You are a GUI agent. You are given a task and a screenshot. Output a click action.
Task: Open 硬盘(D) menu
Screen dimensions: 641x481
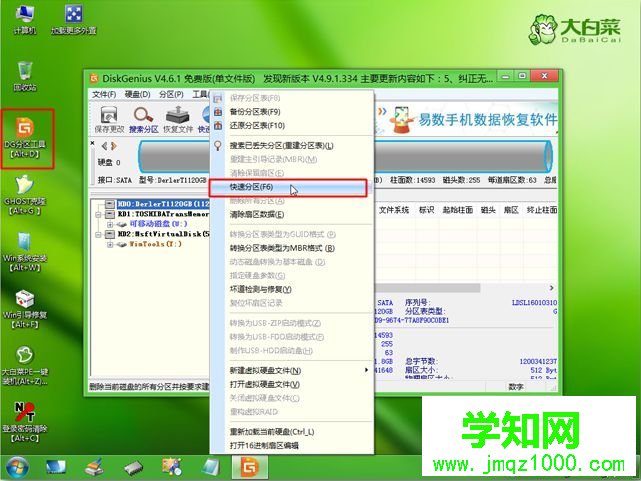137,94
